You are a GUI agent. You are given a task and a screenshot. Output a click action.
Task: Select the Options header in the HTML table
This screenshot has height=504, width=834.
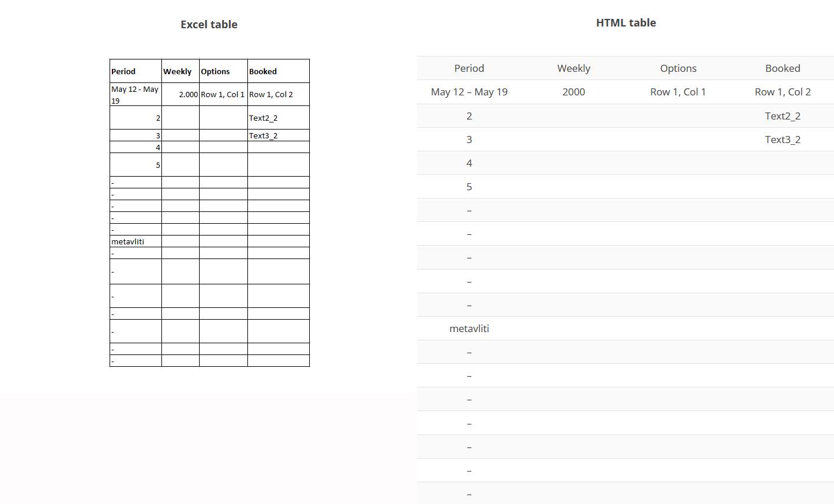point(678,68)
